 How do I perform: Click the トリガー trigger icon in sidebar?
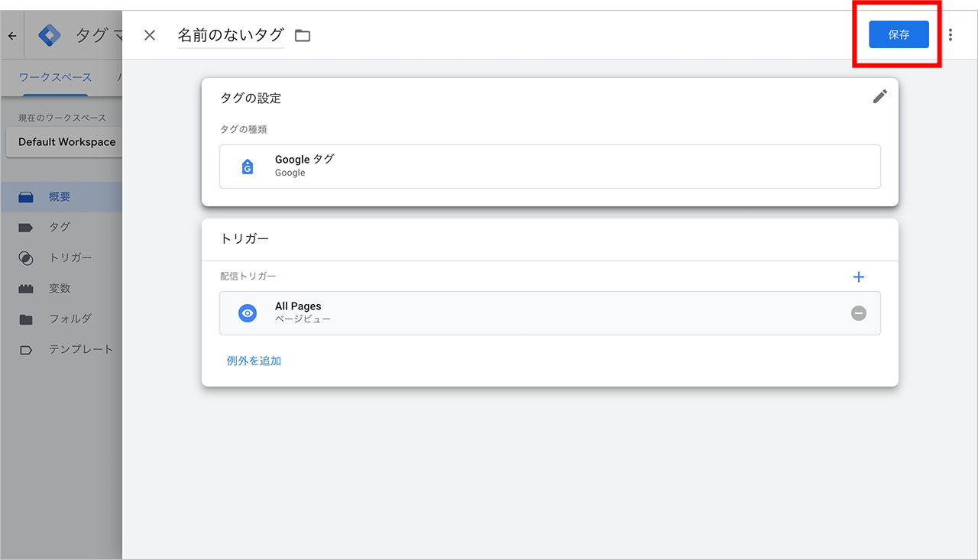click(24, 257)
